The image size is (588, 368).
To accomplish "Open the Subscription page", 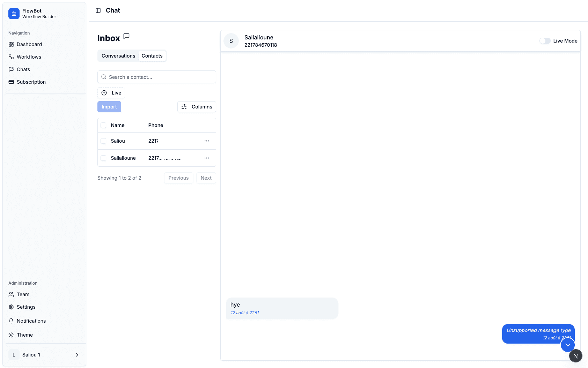I will (x=31, y=82).
